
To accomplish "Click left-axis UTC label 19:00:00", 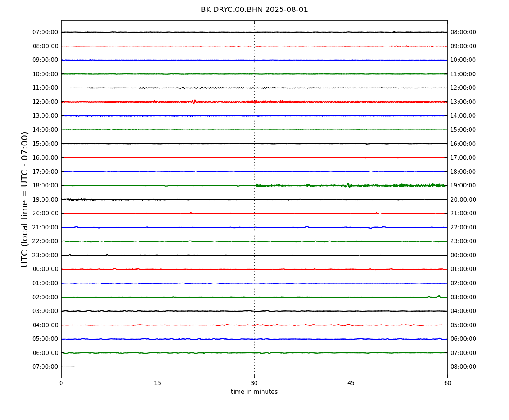I will [45, 199].
